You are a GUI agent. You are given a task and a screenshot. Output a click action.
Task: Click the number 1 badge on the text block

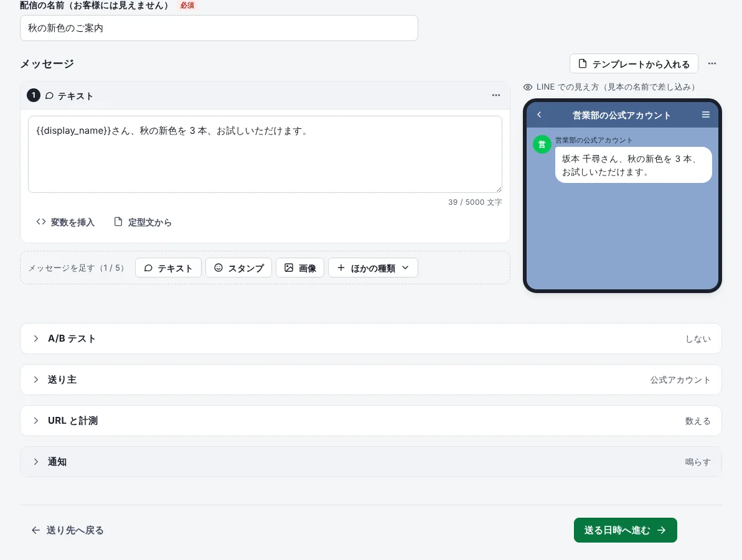pyautogui.click(x=33, y=96)
